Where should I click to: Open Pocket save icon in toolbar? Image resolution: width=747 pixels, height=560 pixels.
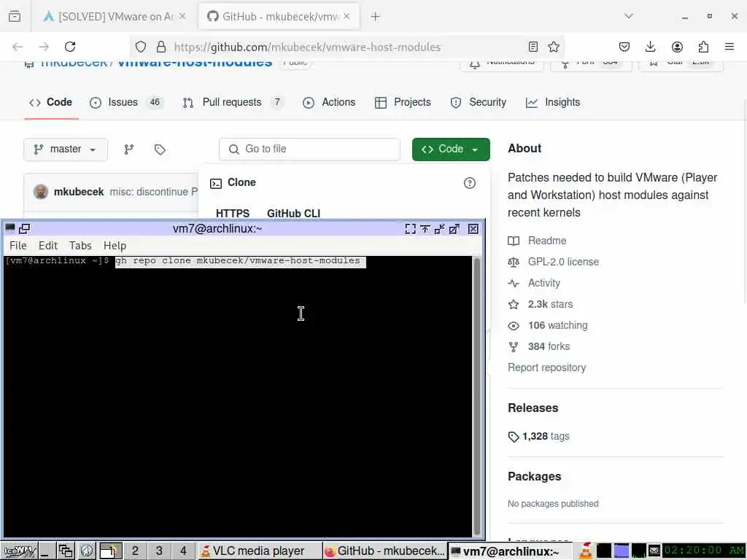point(624,47)
